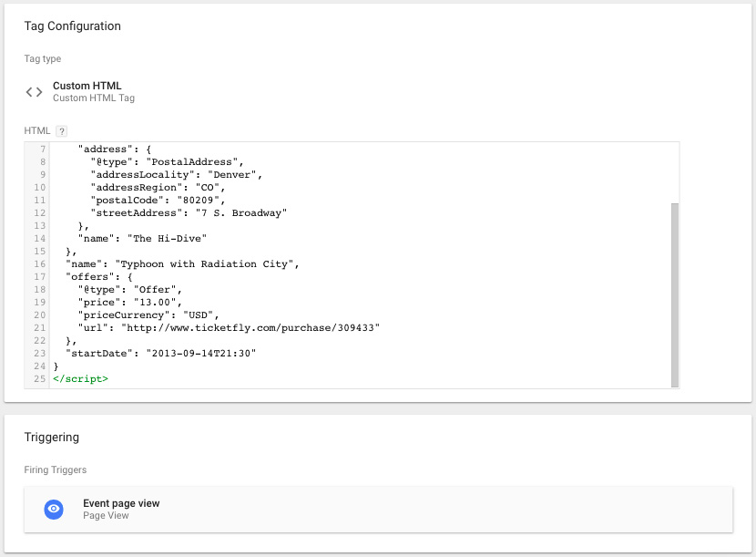The width and height of the screenshot is (756, 557).
Task: Click the Tag type label
Action: [x=42, y=58]
